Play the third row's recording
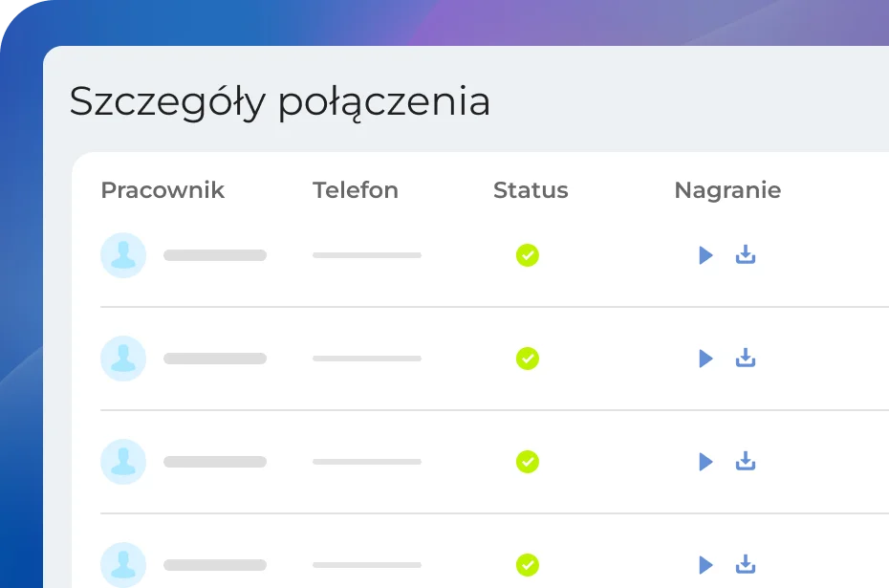This screenshot has height=588, width=889. coord(705,462)
